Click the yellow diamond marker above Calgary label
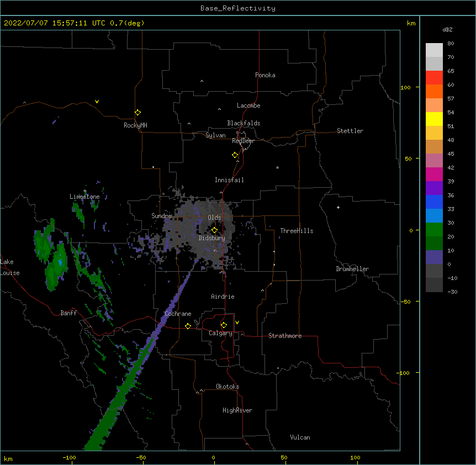Viewport: 476px width, 465px height. click(224, 325)
